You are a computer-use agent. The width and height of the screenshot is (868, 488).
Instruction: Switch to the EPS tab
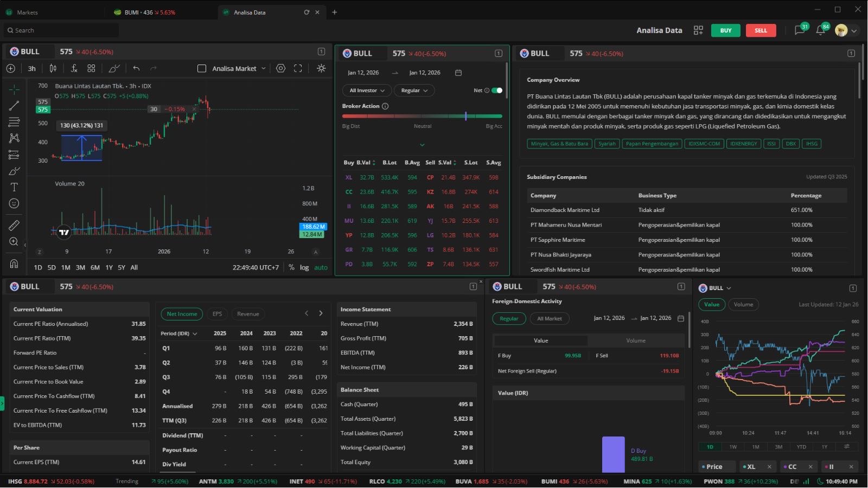(217, 314)
